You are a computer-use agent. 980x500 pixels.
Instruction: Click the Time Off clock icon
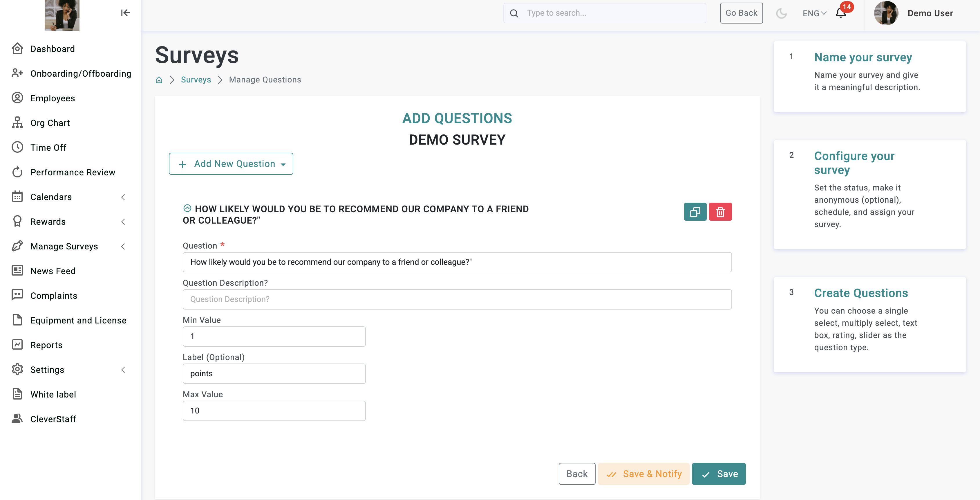[x=17, y=148]
